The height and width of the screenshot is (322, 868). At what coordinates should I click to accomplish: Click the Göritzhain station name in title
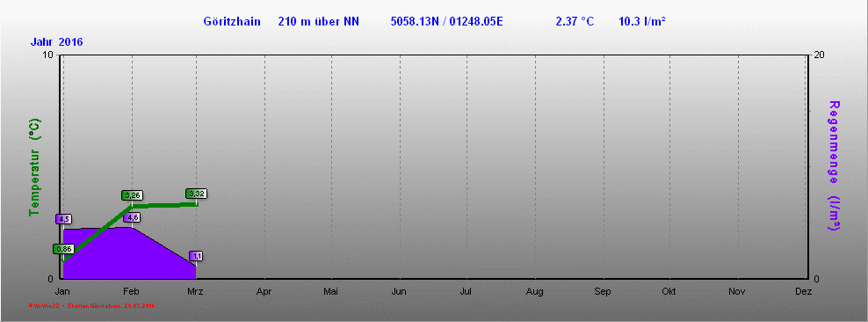click(232, 22)
